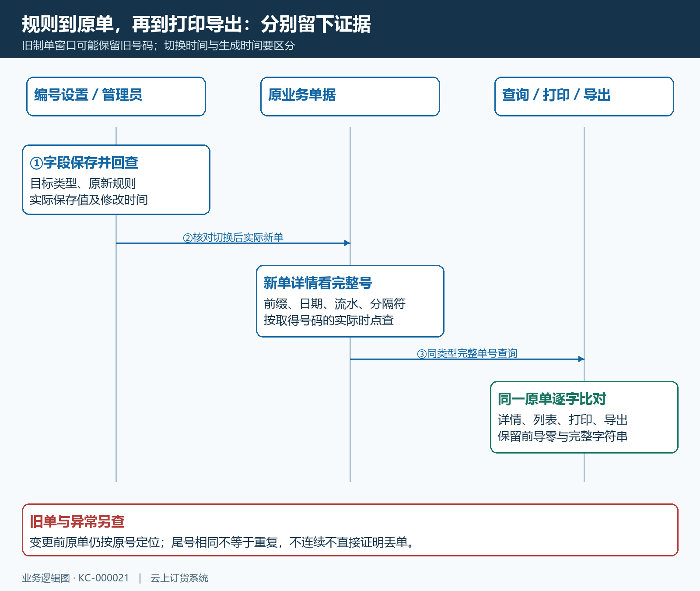Click the line 前缀、日期、流水、分隔符

pyautogui.click(x=335, y=304)
